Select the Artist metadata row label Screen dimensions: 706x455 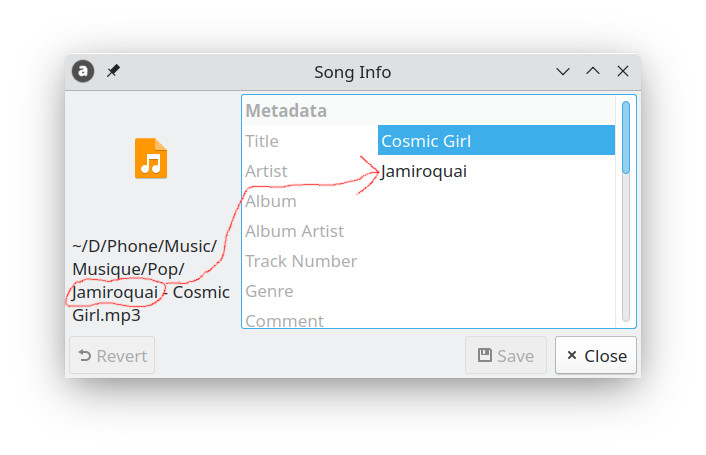tap(266, 171)
